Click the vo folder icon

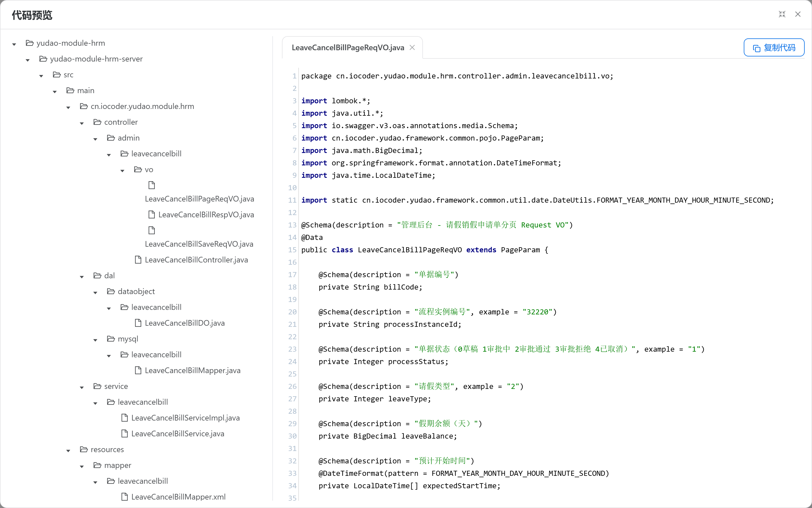[x=138, y=169]
